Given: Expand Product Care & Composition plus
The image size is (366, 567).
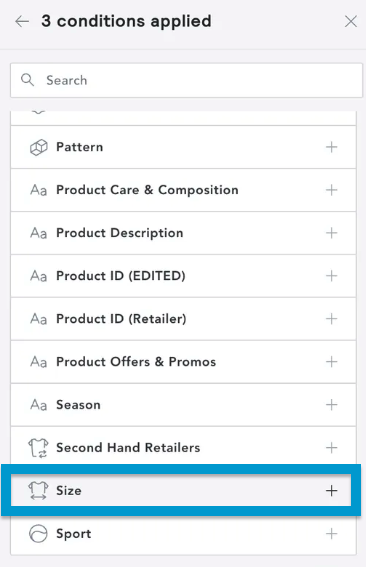Looking at the screenshot, I should (331, 190).
